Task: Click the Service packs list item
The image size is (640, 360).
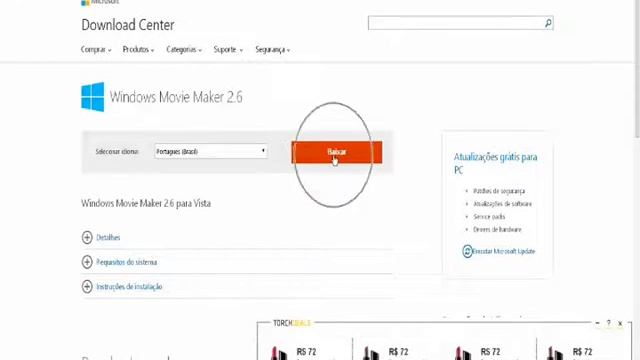Action: pos(489,217)
